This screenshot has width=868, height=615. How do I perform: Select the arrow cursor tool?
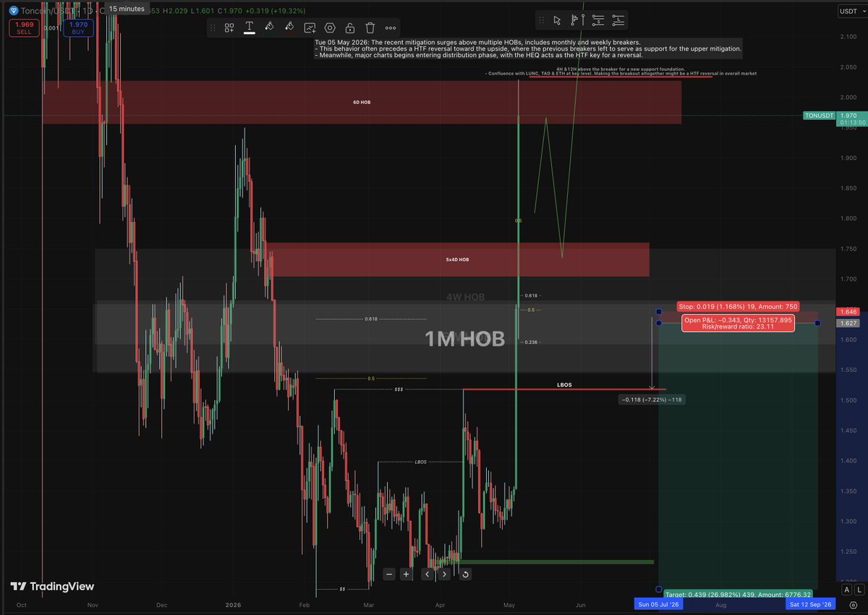pos(557,20)
